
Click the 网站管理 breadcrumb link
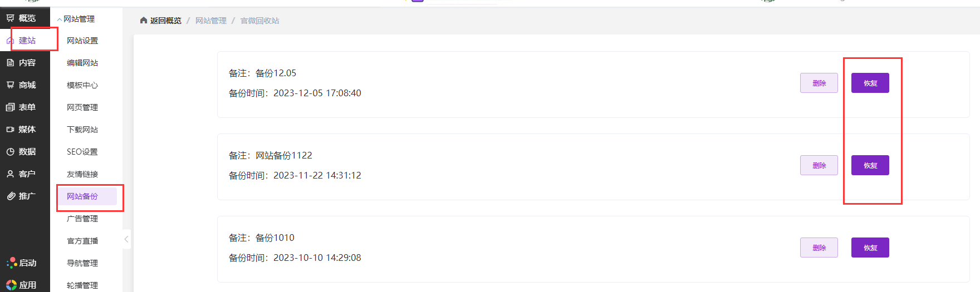210,21
